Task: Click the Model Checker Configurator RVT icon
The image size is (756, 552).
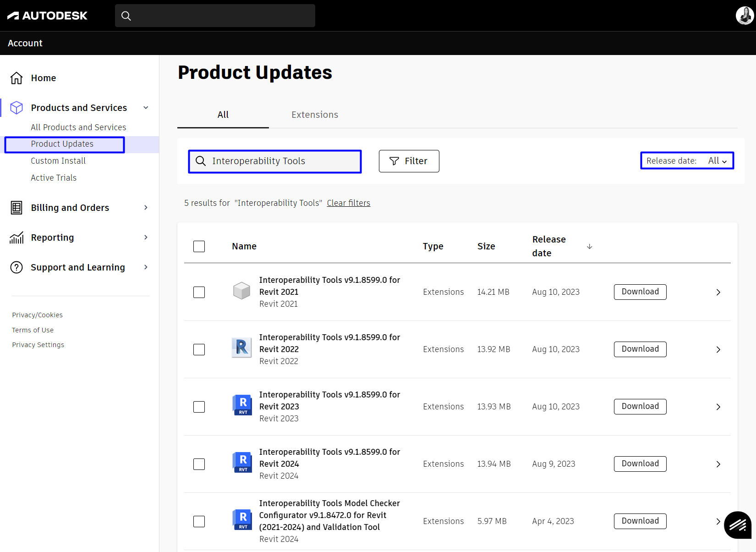Action: click(x=242, y=520)
